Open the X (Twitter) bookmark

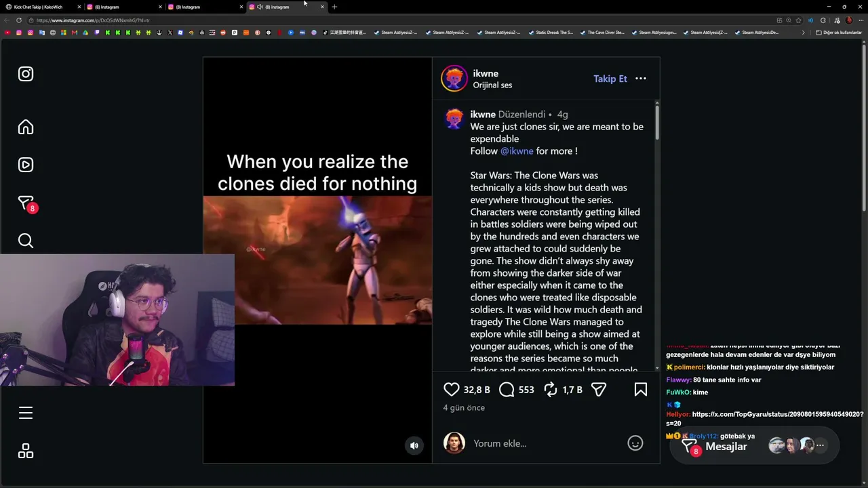coord(170,33)
